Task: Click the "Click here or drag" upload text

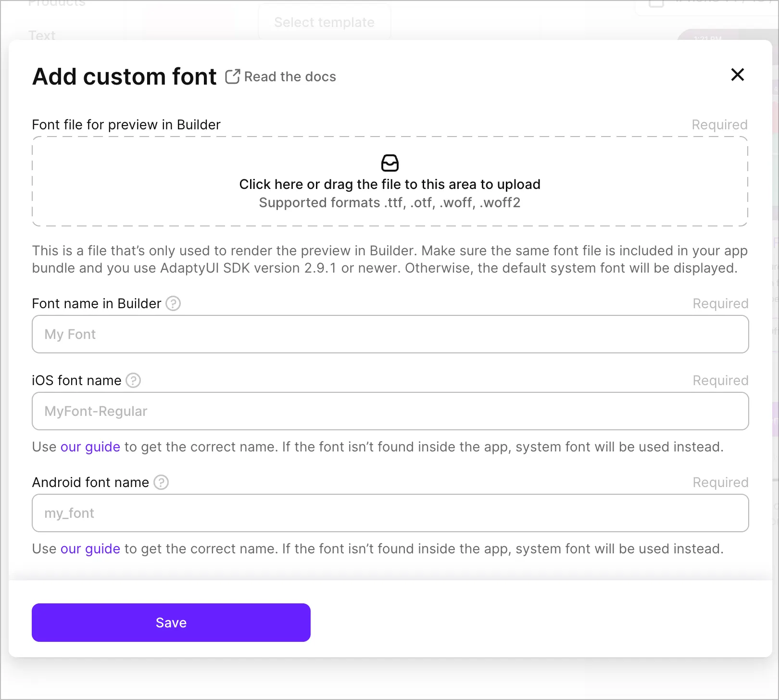Action: click(389, 185)
